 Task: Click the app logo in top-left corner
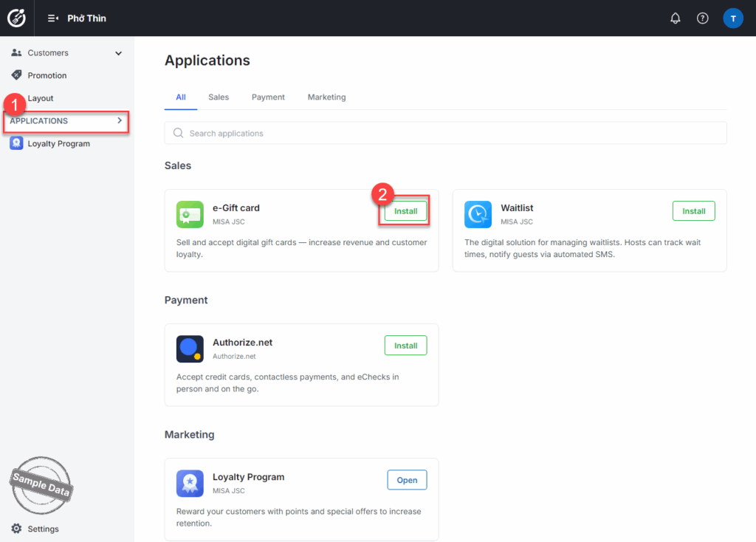pos(16,18)
